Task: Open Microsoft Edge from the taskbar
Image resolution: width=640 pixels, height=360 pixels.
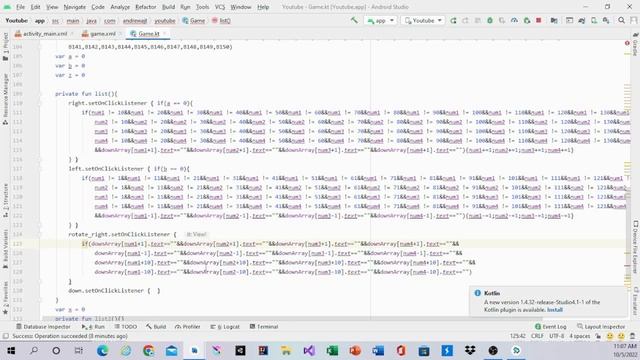Action: 102,351
